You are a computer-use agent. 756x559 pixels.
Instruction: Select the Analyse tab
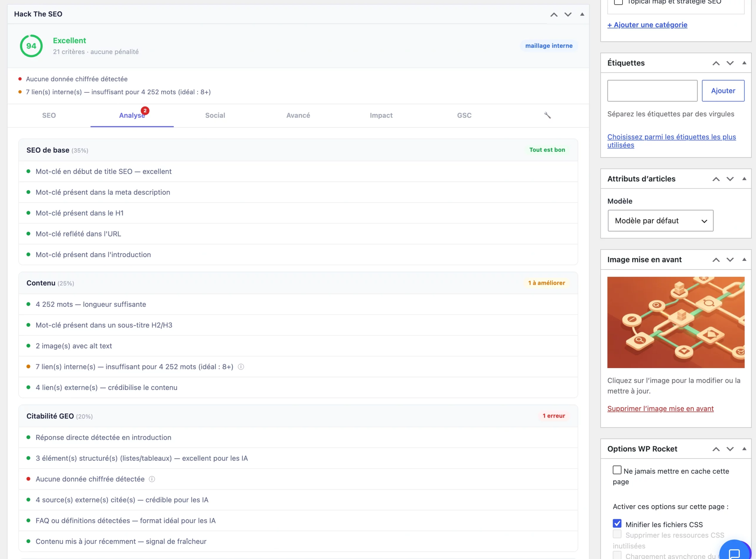132,115
